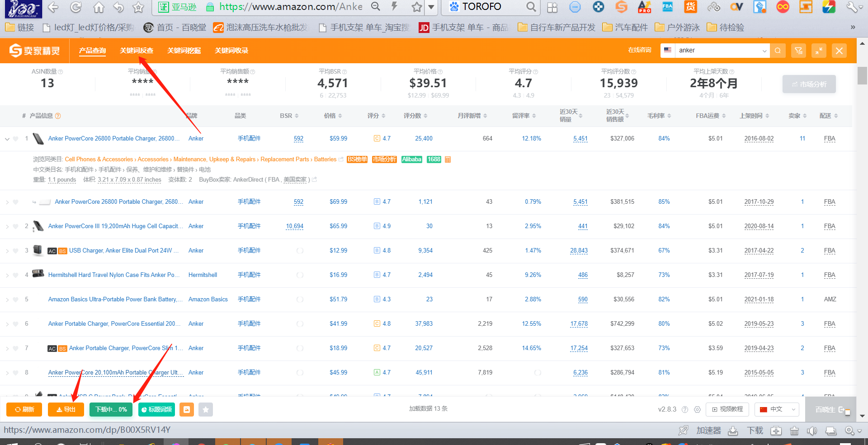Expand row 3 USB Charger details
The height and width of the screenshot is (445, 868).
click(x=7, y=251)
